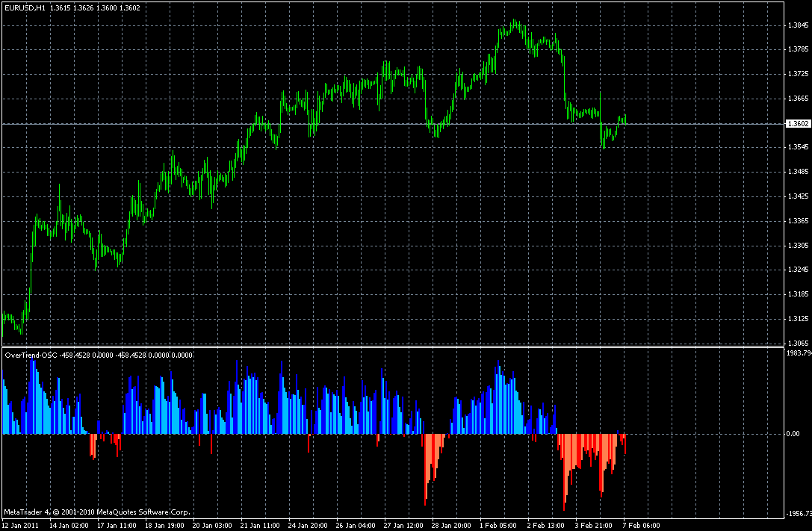Select the 21 Jan 11:00 time label
Screen dimensions: 812x531
(259, 525)
